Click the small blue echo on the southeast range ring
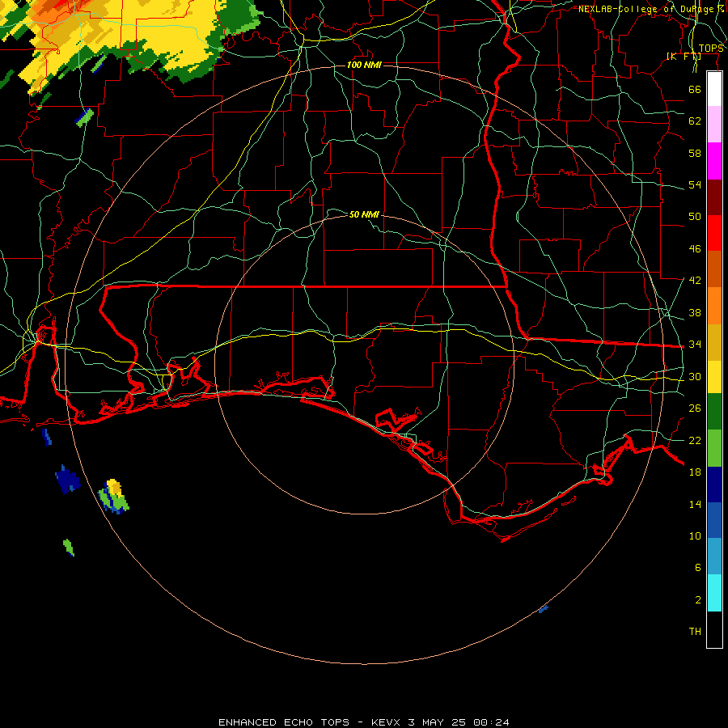This screenshot has height=728, width=728. [x=544, y=608]
